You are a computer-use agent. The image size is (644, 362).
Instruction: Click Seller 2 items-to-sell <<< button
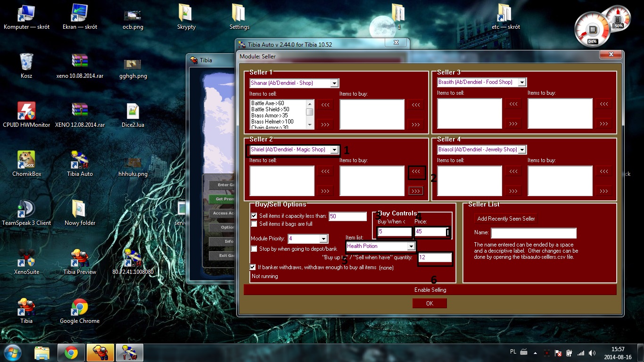(x=325, y=172)
